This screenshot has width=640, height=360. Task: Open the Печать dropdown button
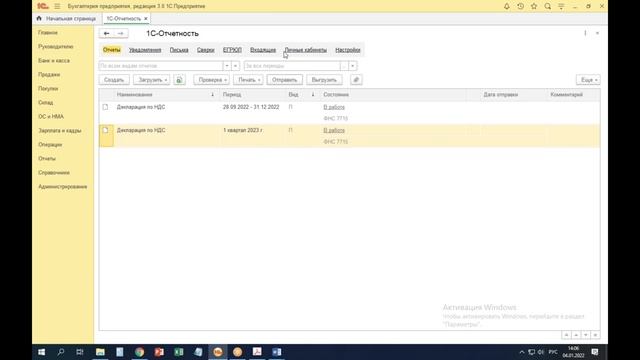tap(248, 80)
